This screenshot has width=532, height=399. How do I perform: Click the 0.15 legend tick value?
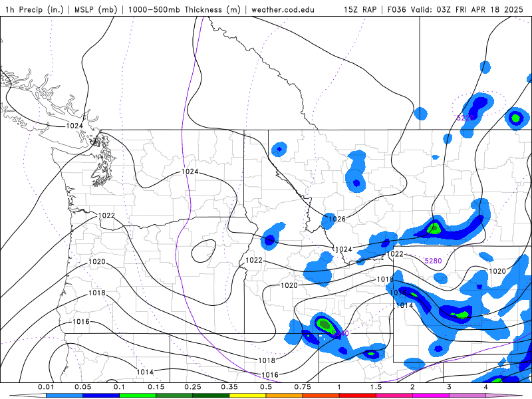156,387
